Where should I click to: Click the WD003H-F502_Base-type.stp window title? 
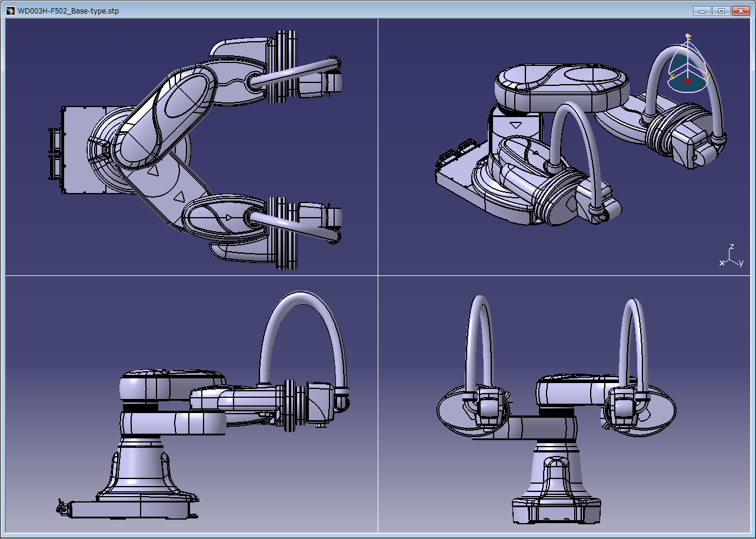click(x=68, y=11)
